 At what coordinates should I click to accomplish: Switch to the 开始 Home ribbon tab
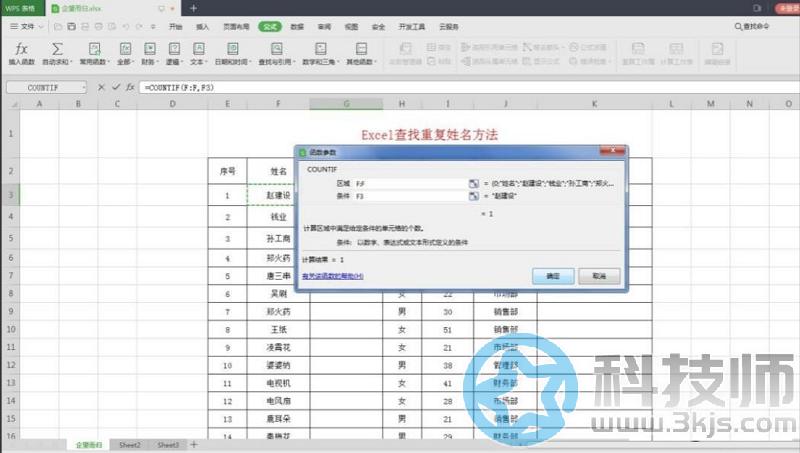point(176,27)
